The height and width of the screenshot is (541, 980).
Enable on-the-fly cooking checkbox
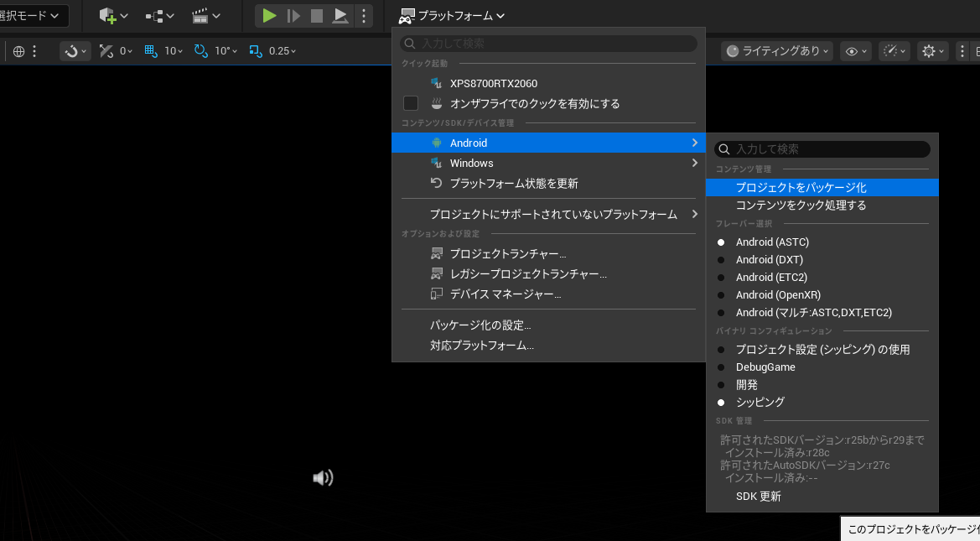[x=411, y=104]
